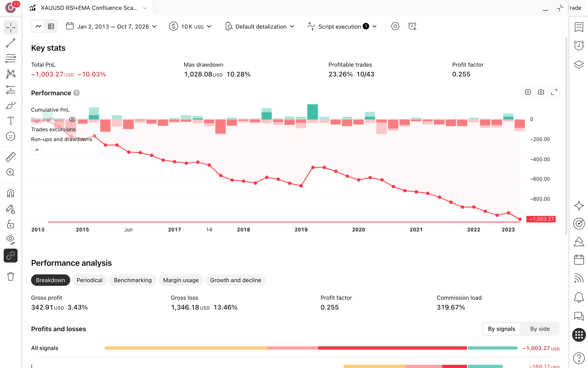Open the Growth and decline tab
The width and height of the screenshot is (588, 368).
click(236, 280)
